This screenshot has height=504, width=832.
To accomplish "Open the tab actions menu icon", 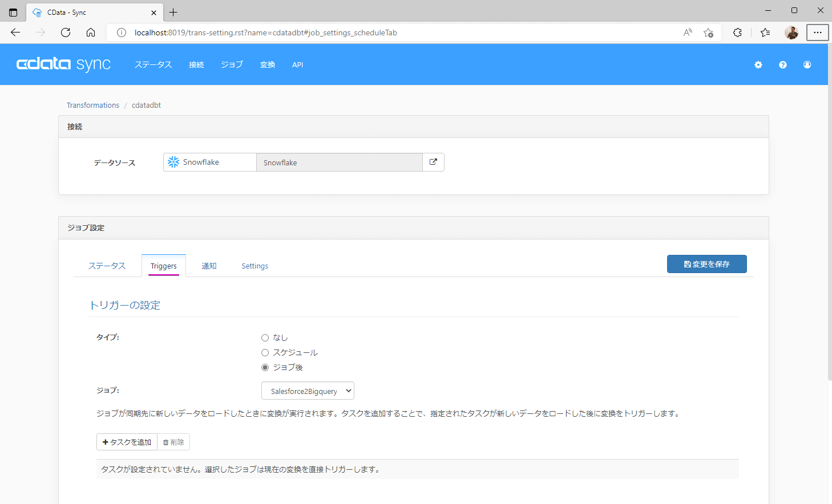I will coord(13,12).
